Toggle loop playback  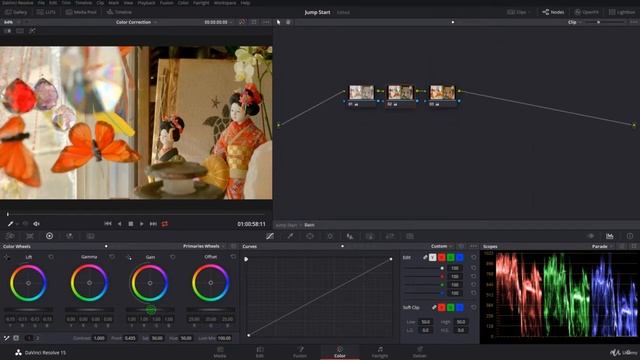165,224
